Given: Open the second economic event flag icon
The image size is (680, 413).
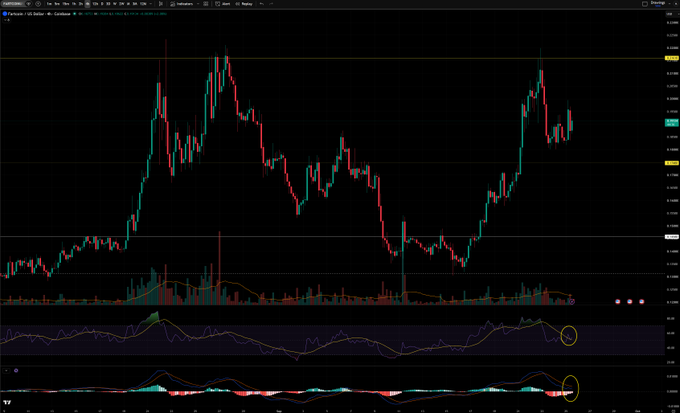Looking at the screenshot, I should [x=630, y=301].
